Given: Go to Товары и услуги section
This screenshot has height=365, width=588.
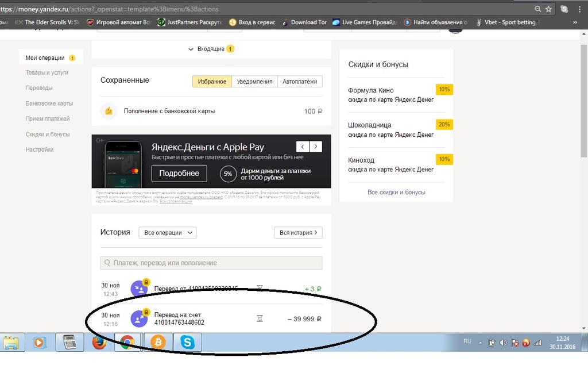Looking at the screenshot, I should point(47,72).
